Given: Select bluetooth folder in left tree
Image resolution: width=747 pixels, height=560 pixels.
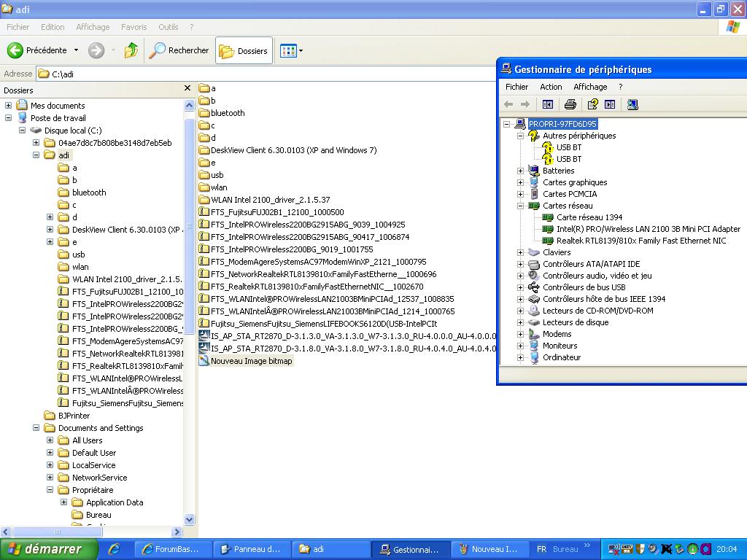Looking at the screenshot, I should click(89, 192).
